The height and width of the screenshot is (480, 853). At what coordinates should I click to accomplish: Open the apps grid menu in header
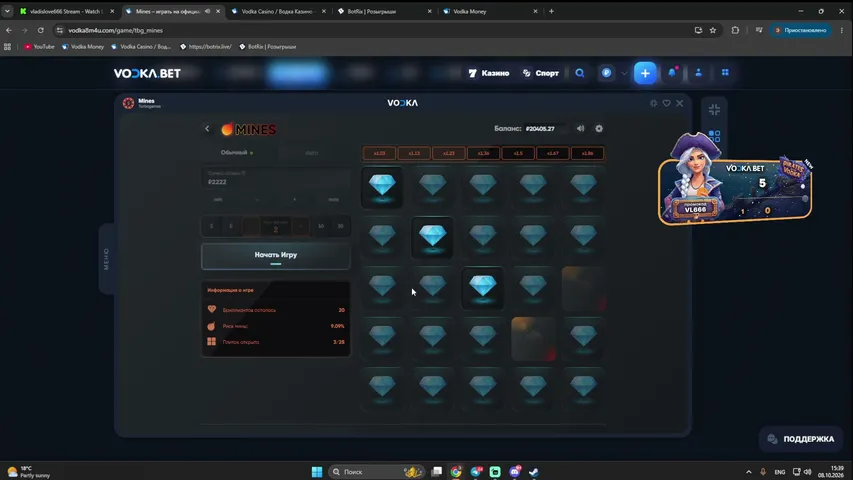[725, 72]
